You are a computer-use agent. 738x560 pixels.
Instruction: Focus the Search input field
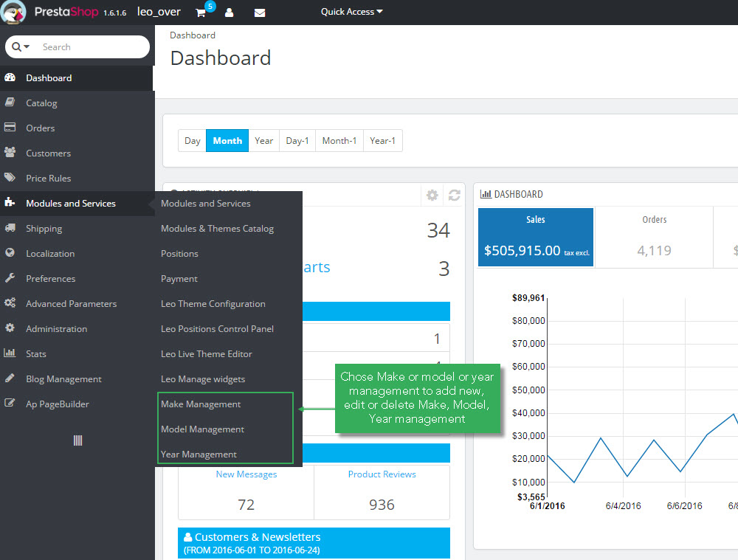coord(92,46)
